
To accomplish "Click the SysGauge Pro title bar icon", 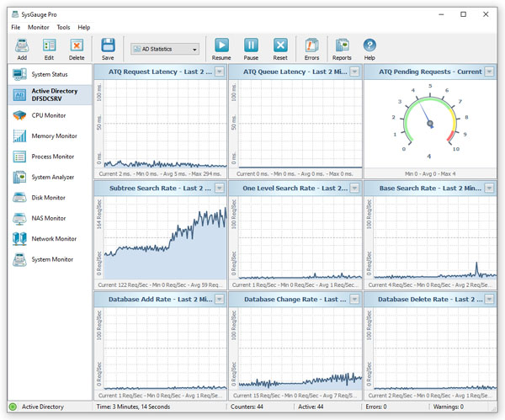I will tap(15, 14).
